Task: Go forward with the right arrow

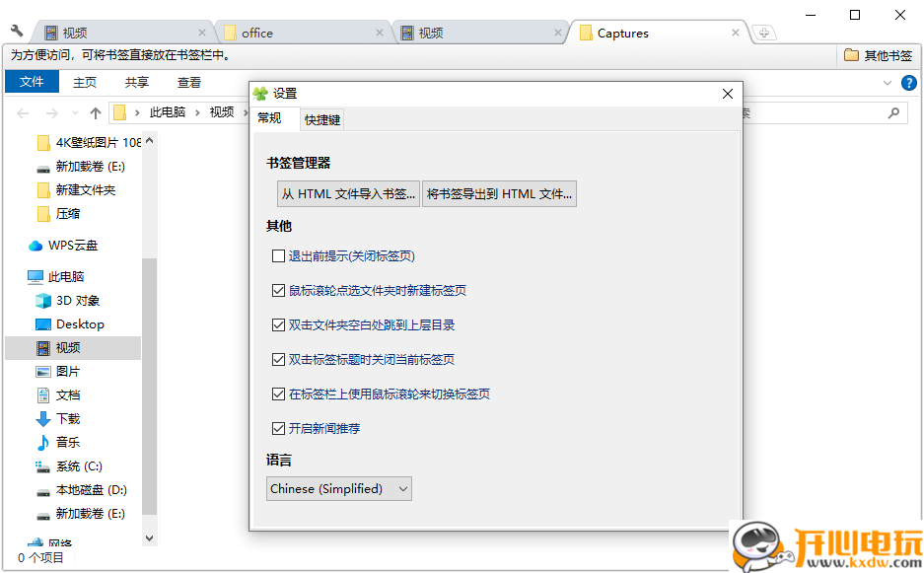Action: point(52,112)
